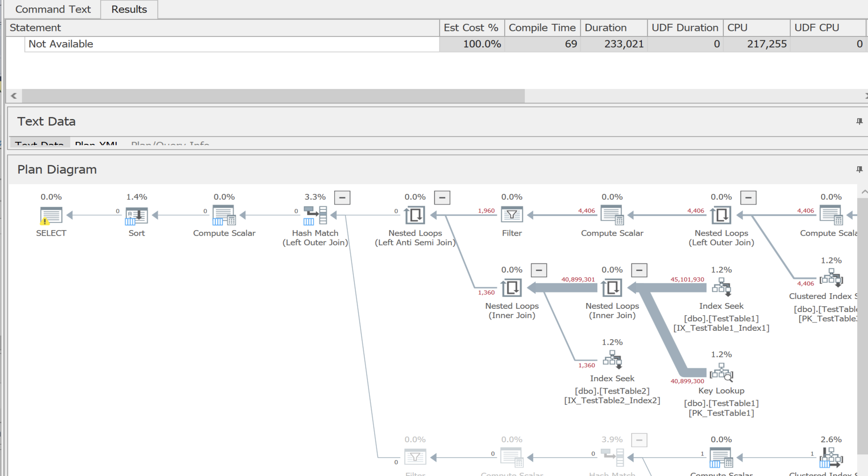Select the SELECT operator icon
The image size is (868, 476).
[x=51, y=216]
